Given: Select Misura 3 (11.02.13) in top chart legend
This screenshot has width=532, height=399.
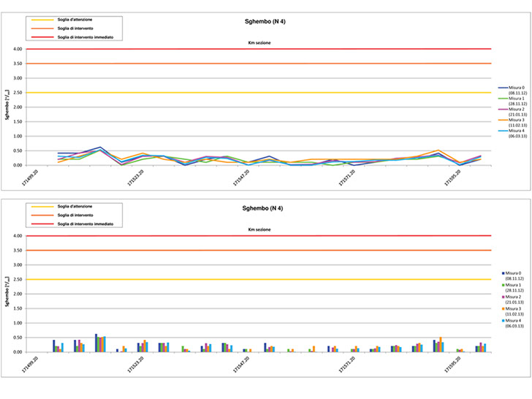Looking at the screenshot, I should coord(511,123).
